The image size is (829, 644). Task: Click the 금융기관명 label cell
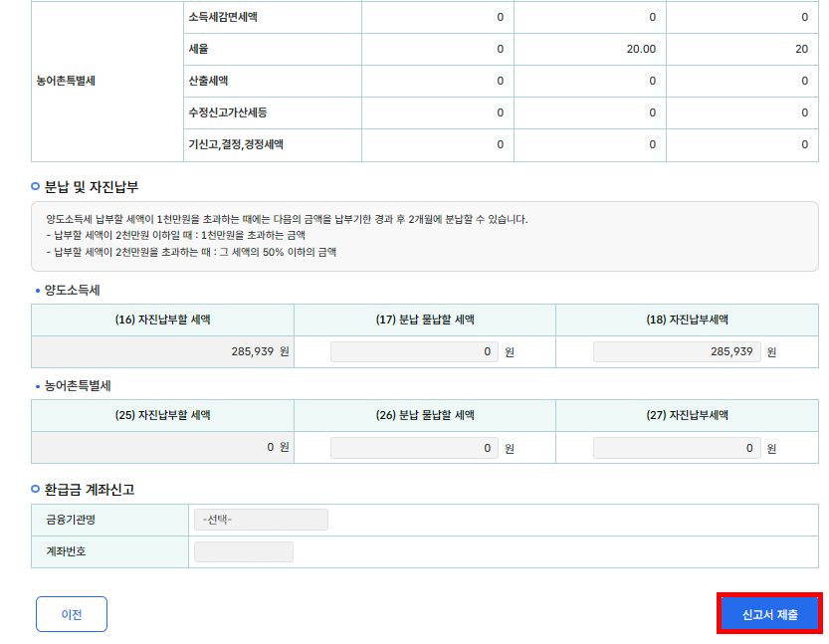[109, 520]
